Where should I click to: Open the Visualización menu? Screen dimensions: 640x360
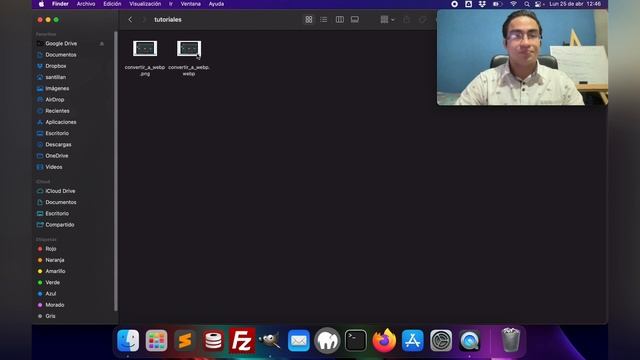145,4
